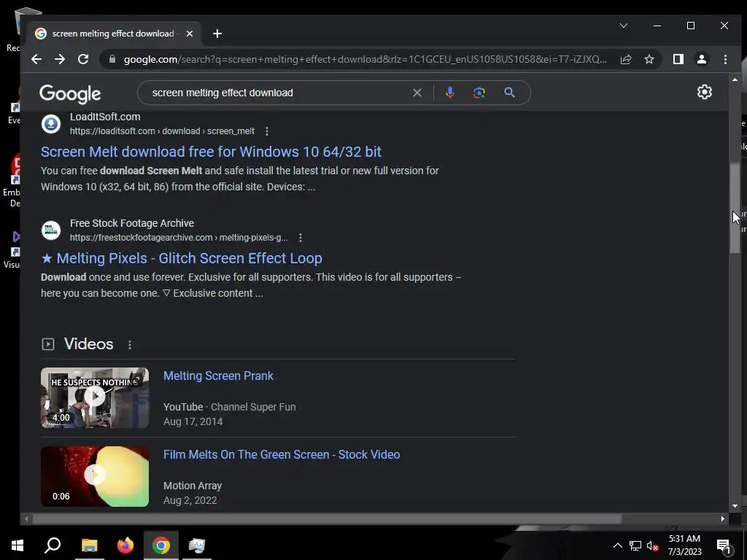Screen dimensions: 747x560
Task: Select the Chrome address bar URL
Action: [x=365, y=59]
